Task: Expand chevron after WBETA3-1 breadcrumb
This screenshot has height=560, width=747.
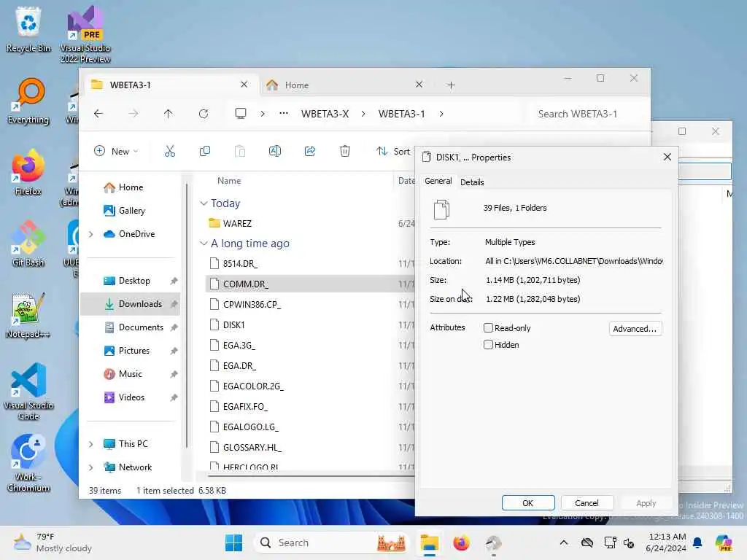Action: click(x=441, y=114)
